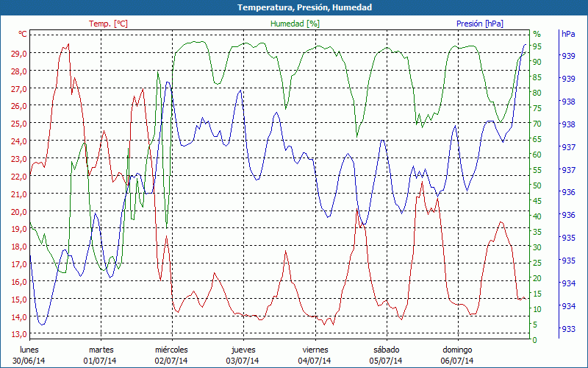Pick the lunes 30/06/14 date marker
588x368 pixels.
click(29, 355)
